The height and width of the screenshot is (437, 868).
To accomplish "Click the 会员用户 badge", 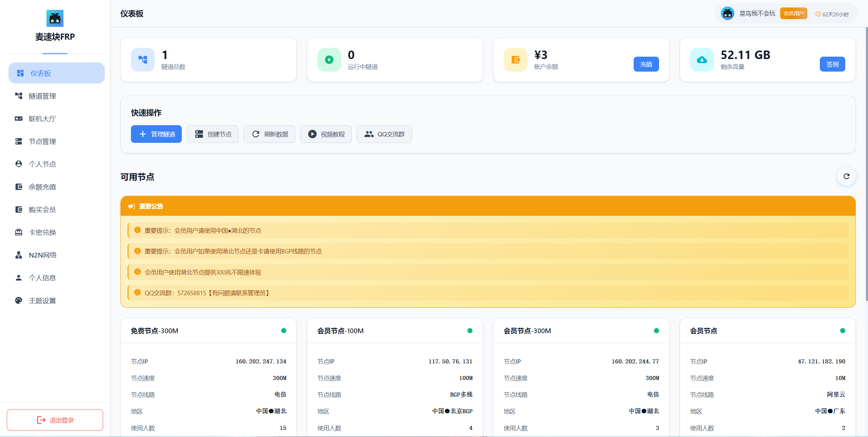I will coord(793,14).
